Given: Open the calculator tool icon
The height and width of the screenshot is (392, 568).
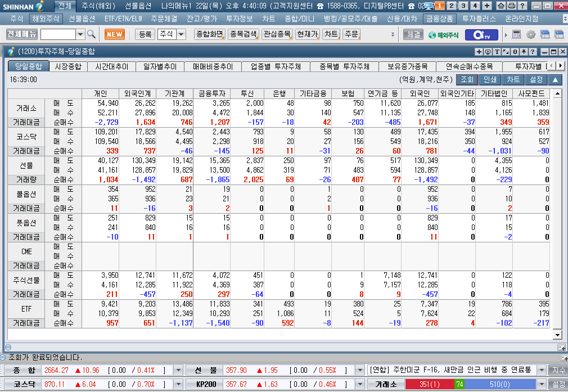Looking at the screenshot, I should click(517, 34).
